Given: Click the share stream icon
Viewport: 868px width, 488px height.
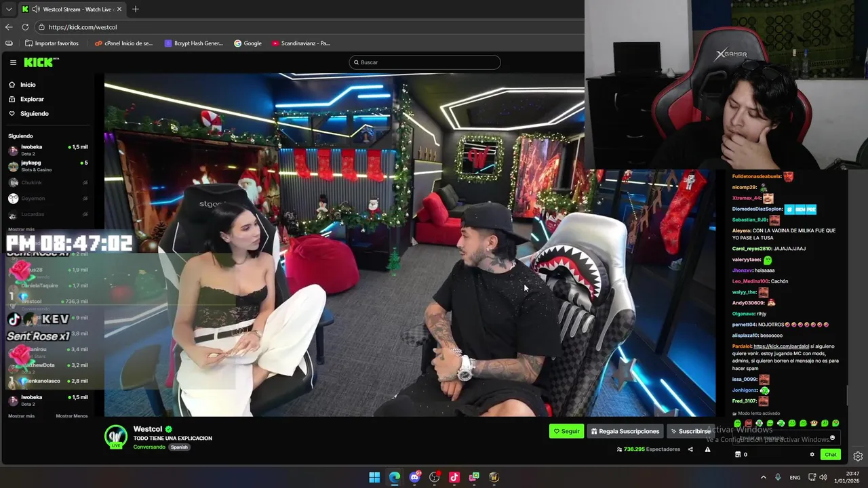Looking at the screenshot, I should 690,449.
